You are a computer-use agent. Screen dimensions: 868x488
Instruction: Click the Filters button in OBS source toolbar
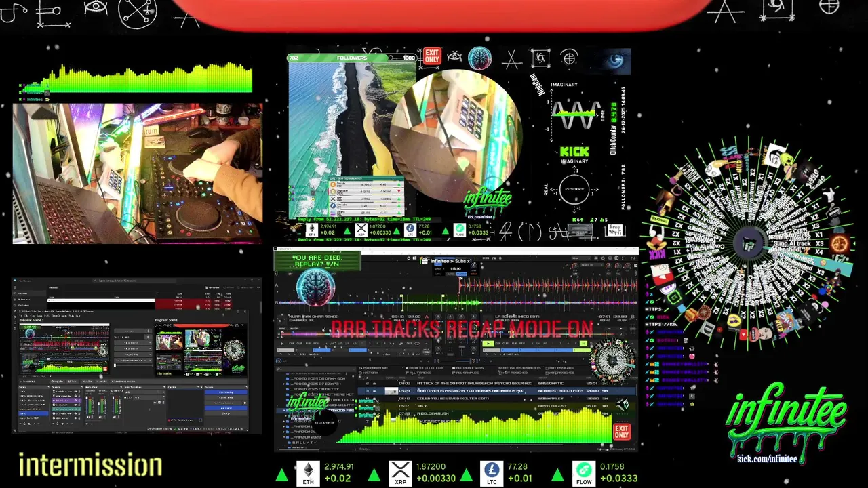[72, 382]
